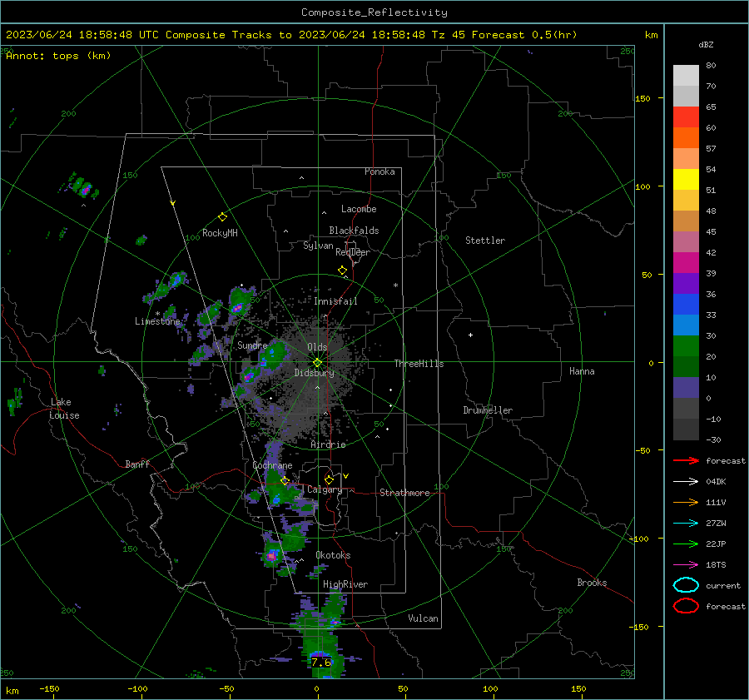Click the Calgary city label
Viewport: 749px width, 700px height.
pyautogui.click(x=325, y=489)
